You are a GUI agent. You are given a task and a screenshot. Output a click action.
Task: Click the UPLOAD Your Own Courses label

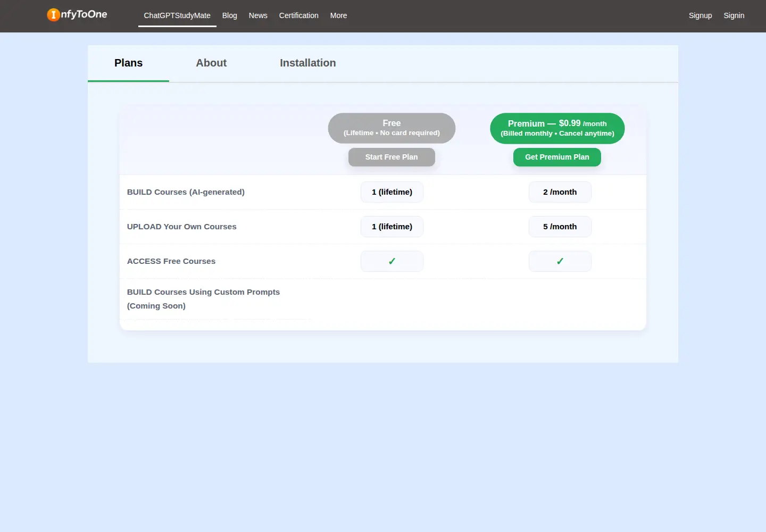coord(181,227)
